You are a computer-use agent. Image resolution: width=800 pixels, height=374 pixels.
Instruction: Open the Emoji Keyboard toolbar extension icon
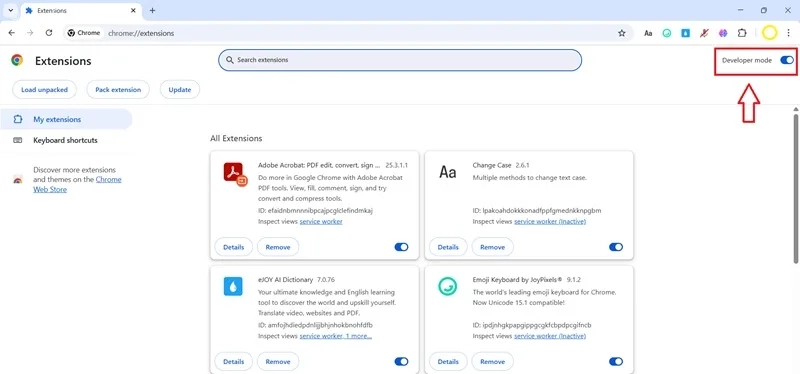pyautogui.click(x=667, y=33)
